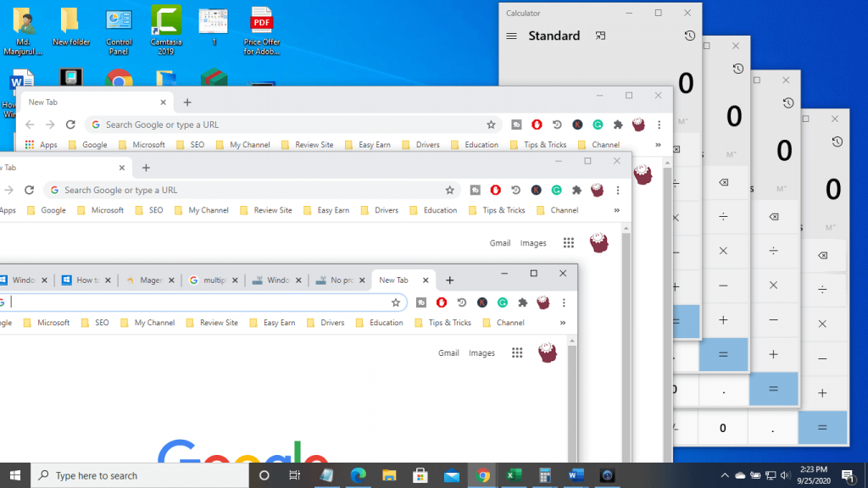This screenshot has width=868, height=488.
Task: Click Gmail link in the middle Chrome window
Action: [x=500, y=243]
